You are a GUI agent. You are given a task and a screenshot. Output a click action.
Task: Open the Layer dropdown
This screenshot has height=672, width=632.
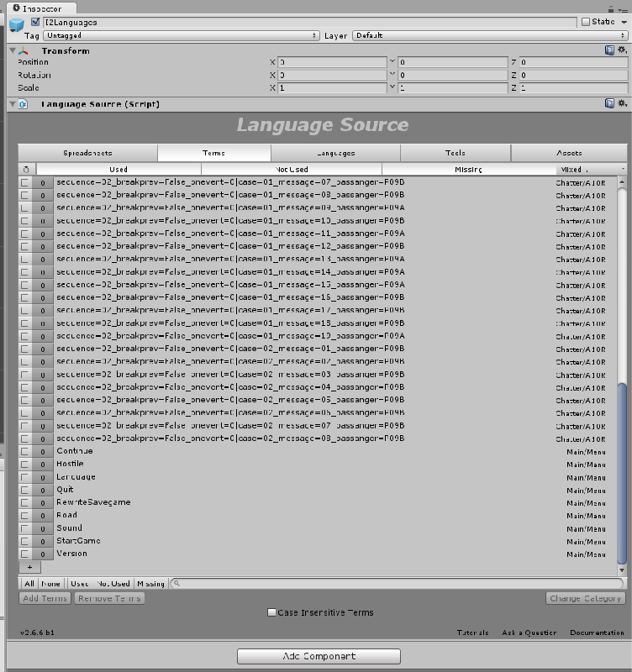coord(489,36)
